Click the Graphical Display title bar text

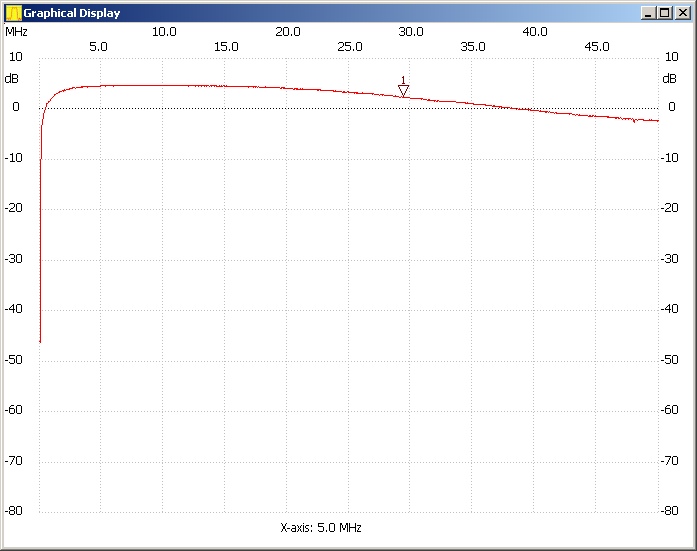coord(72,13)
